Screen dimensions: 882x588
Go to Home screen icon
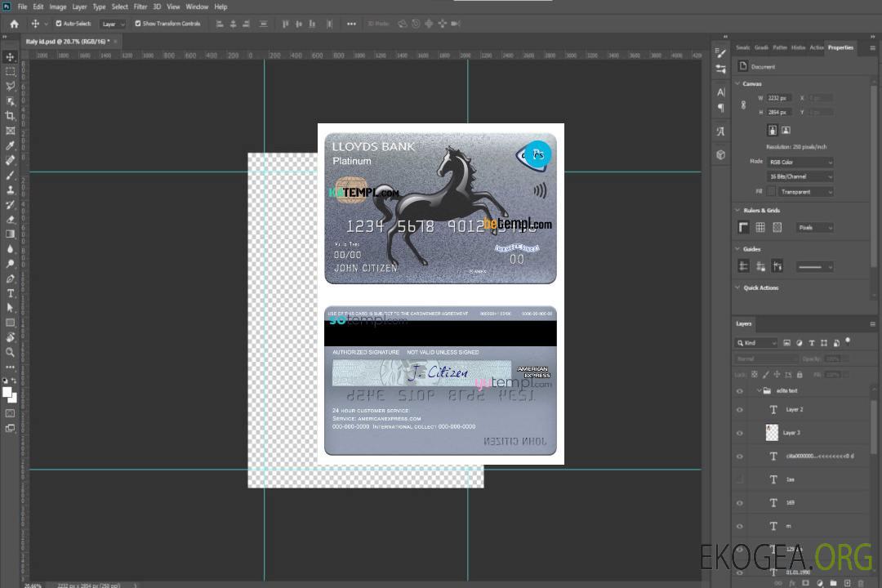pos(14,24)
